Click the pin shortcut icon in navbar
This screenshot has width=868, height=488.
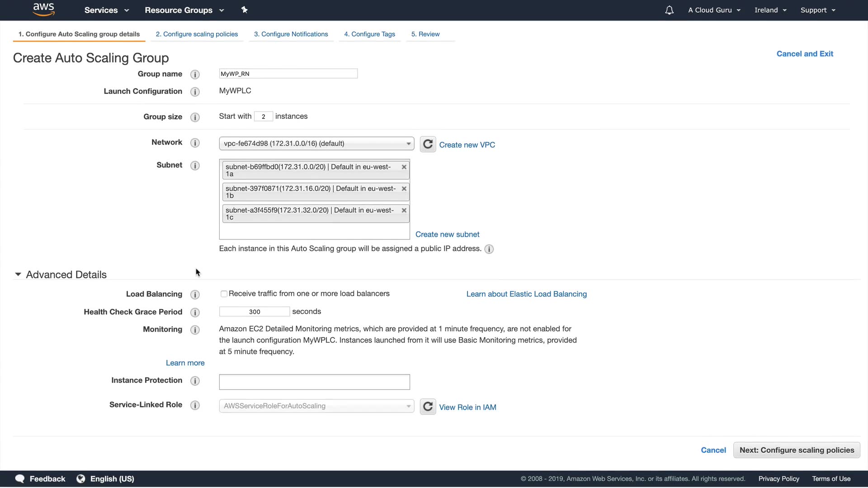244,10
